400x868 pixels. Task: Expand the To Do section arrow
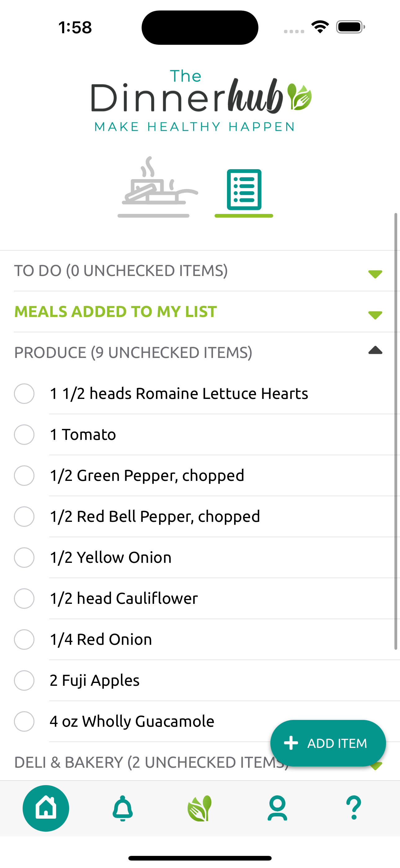click(x=375, y=274)
